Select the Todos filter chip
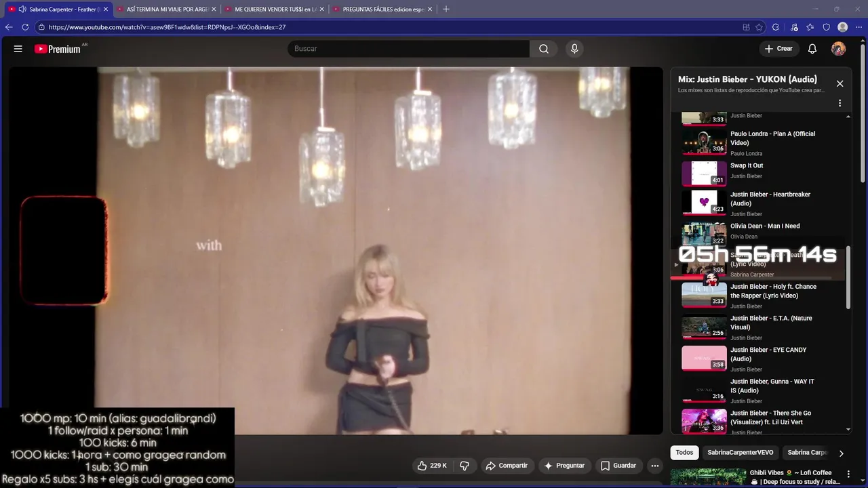The width and height of the screenshot is (868, 488). (684, 453)
